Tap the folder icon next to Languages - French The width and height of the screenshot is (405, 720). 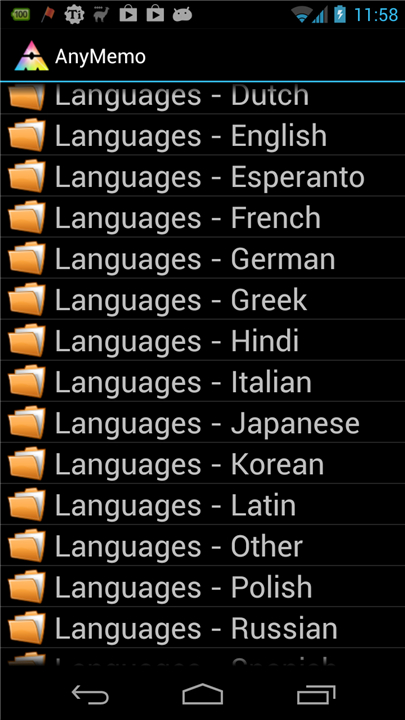27,217
